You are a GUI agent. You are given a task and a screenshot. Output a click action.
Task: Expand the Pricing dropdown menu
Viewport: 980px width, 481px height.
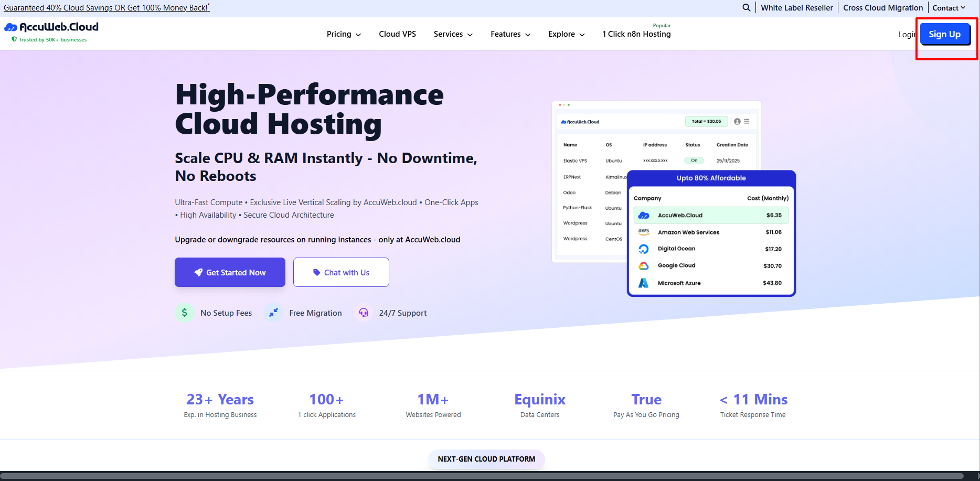[344, 34]
